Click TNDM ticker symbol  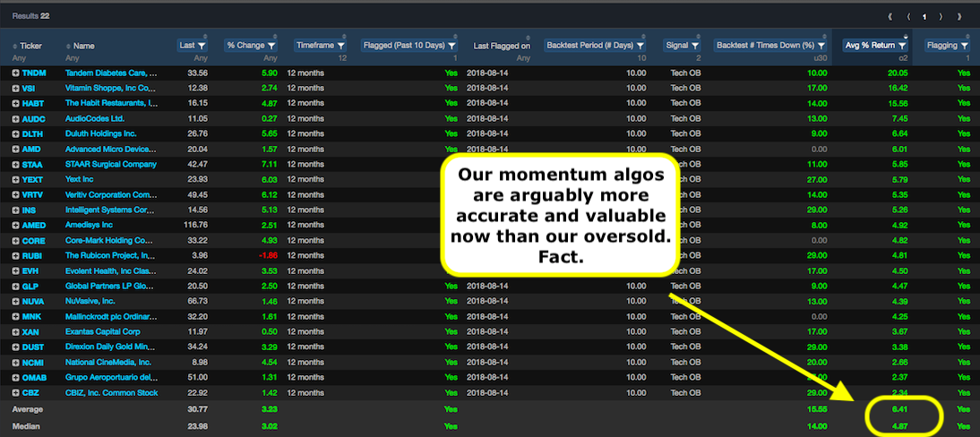coord(34,73)
